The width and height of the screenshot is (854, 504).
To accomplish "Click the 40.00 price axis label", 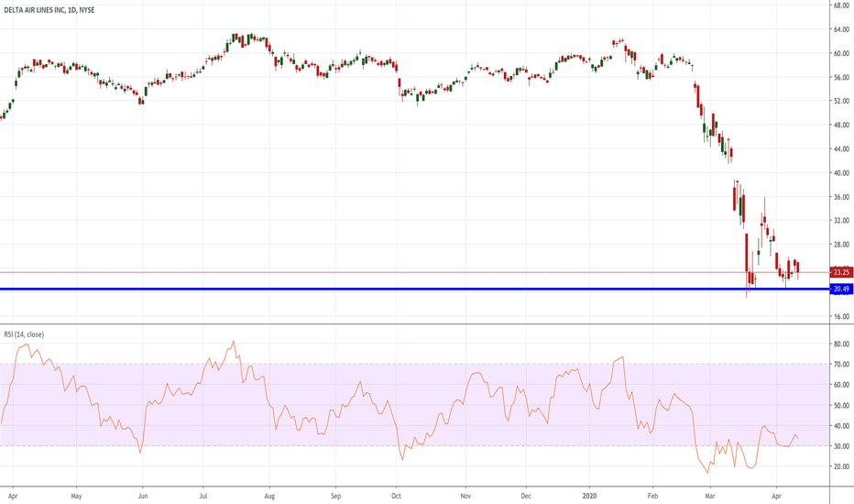I will (841, 172).
